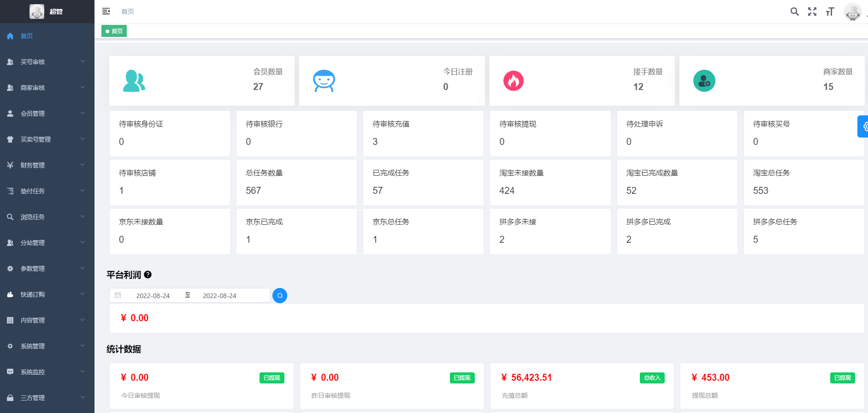868x413 pixels.
Task: Expand the 买号审核 sidebar menu
Action: click(x=47, y=62)
